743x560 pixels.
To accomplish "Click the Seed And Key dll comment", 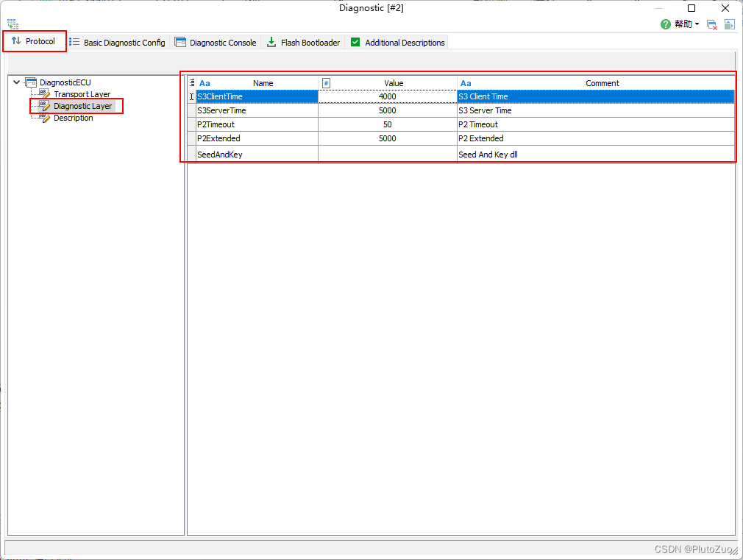I will tap(596, 155).
